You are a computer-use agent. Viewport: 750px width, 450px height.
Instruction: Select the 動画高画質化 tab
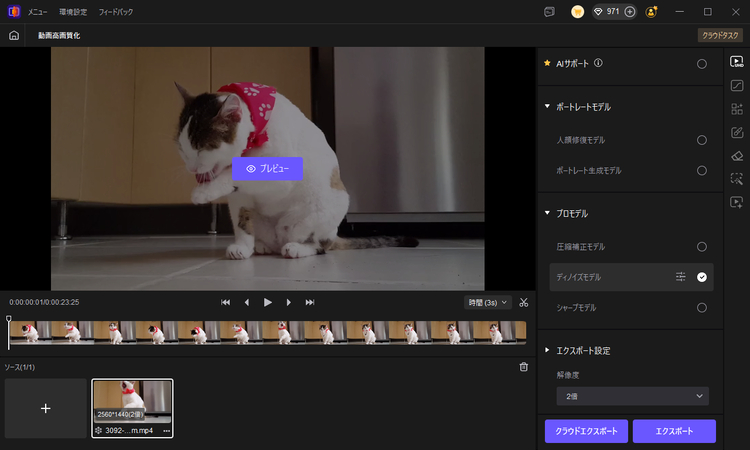click(59, 35)
